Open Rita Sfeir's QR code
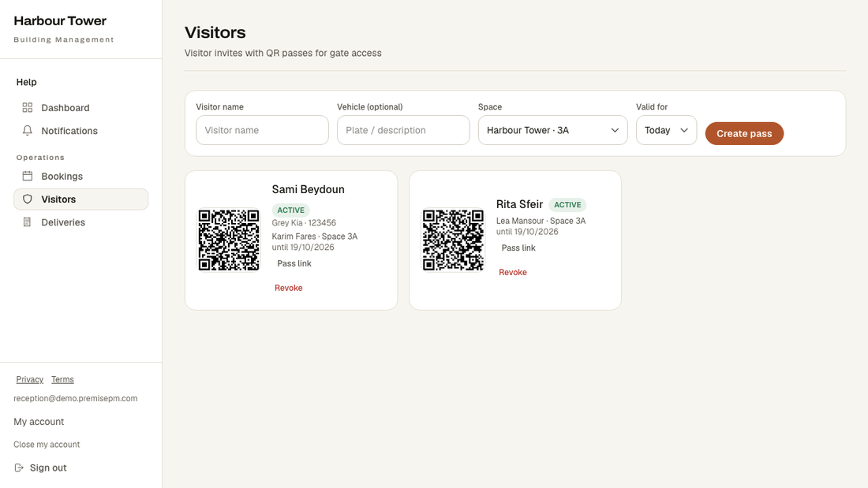Image resolution: width=868 pixels, height=488 pixels. click(453, 240)
